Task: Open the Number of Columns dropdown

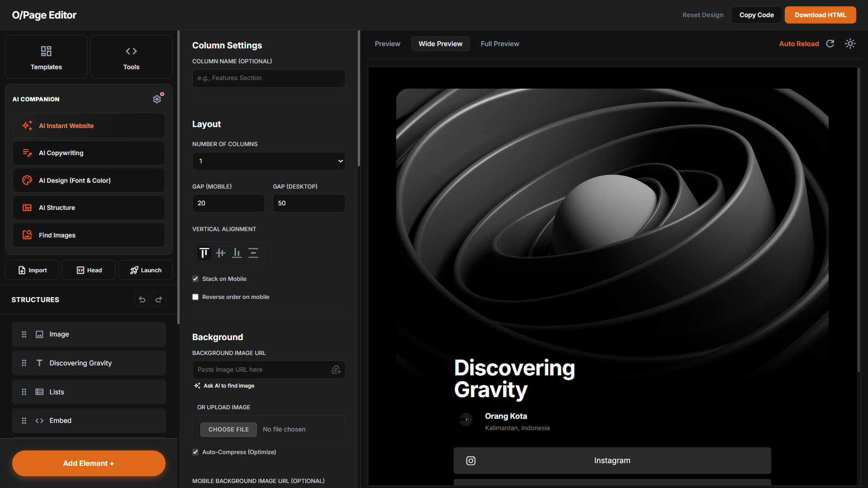Action: point(268,161)
